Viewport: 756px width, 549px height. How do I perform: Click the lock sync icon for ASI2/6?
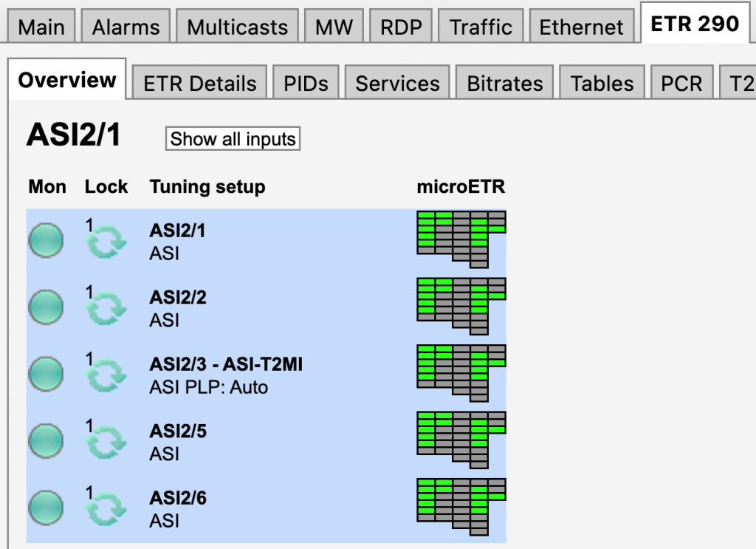click(106, 509)
